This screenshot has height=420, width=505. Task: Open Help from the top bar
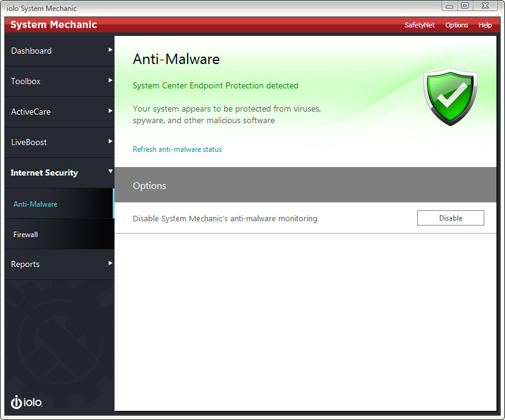point(485,25)
